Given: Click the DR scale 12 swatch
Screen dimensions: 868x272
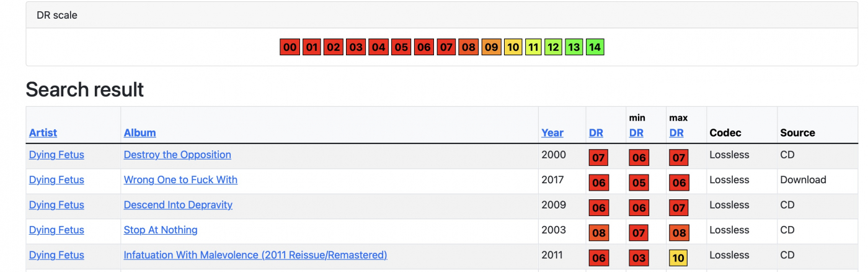Looking at the screenshot, I should point(553,47).
